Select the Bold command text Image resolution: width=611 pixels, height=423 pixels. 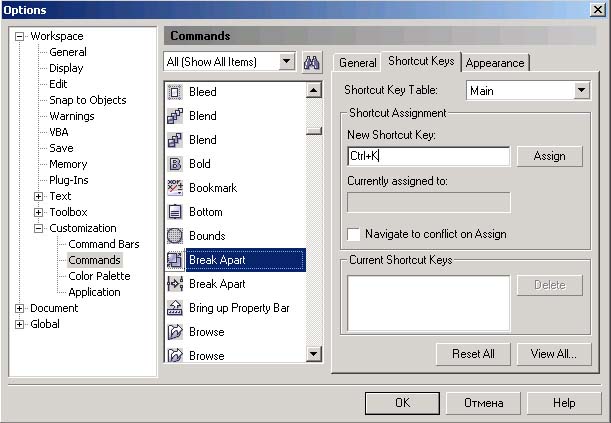200,164
